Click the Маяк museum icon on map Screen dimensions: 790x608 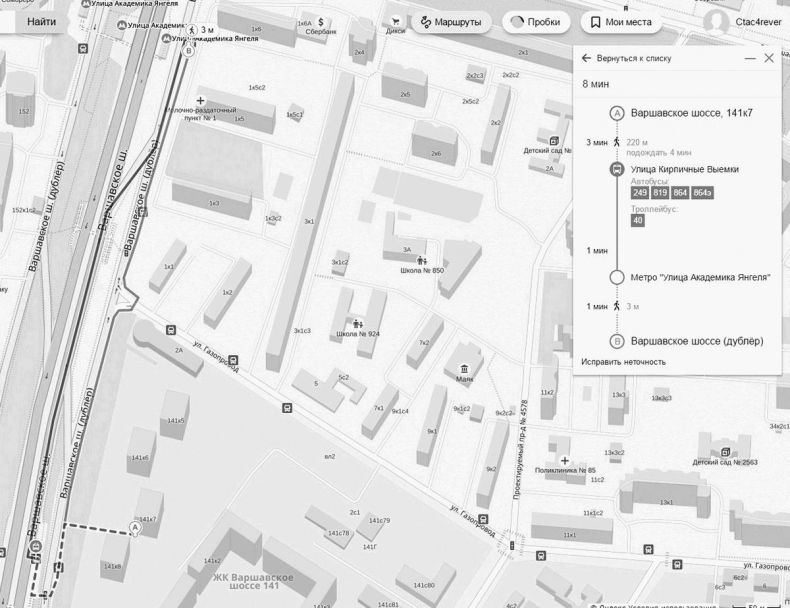pos(464,369)
